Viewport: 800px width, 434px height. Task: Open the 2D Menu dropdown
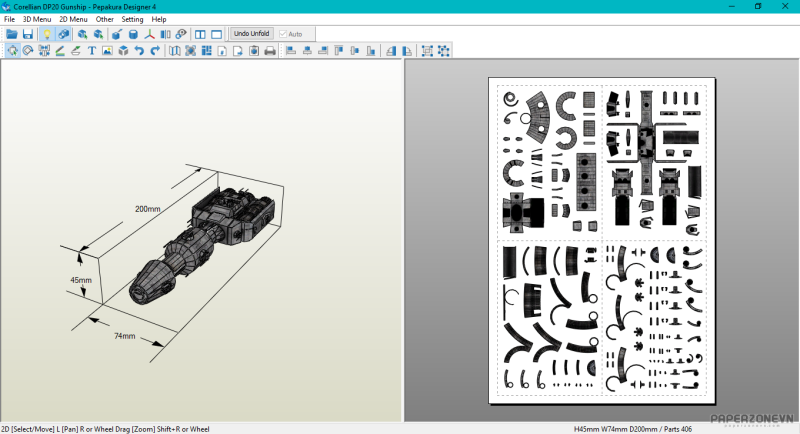[73, 19]
